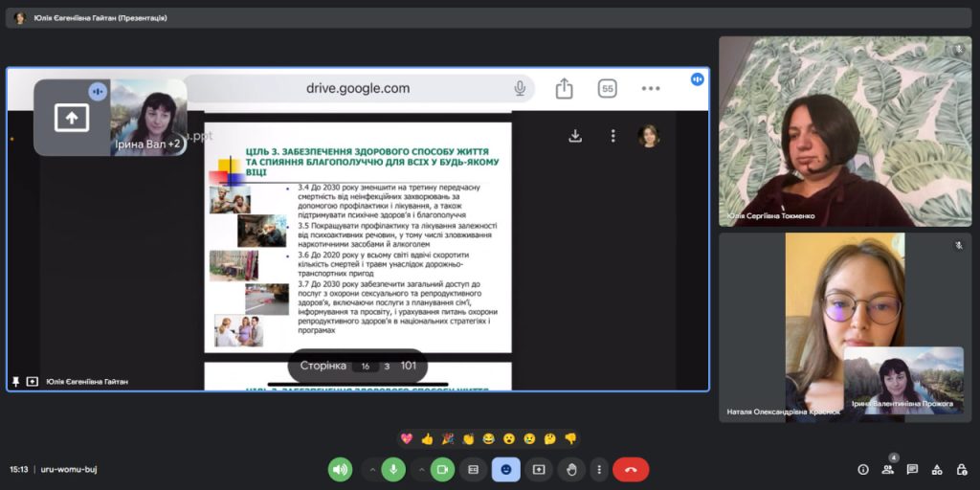Open more options three-dot menu in call toolbar
Image resolution: width=980 pixels, height=490 pixels.
coord(598,469)
